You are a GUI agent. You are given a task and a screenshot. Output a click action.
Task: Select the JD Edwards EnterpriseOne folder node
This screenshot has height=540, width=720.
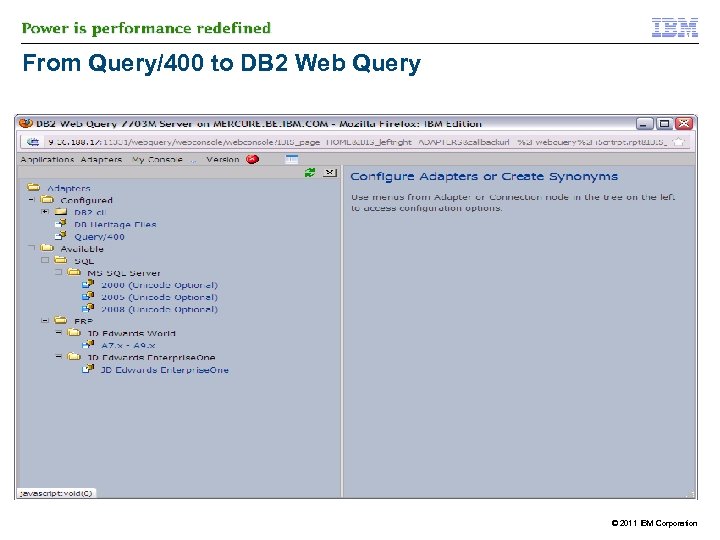[151, 357]
